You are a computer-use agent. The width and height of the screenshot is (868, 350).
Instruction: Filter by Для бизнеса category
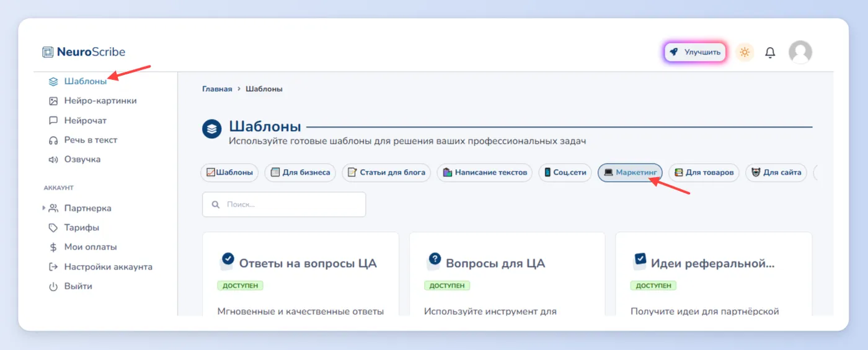coord(300,173)
